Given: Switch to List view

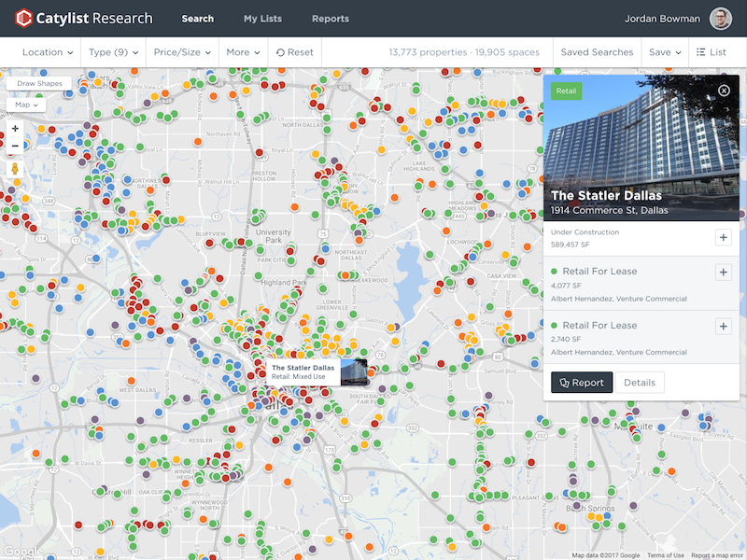Looking at the screenshot, I should [715, 52].
